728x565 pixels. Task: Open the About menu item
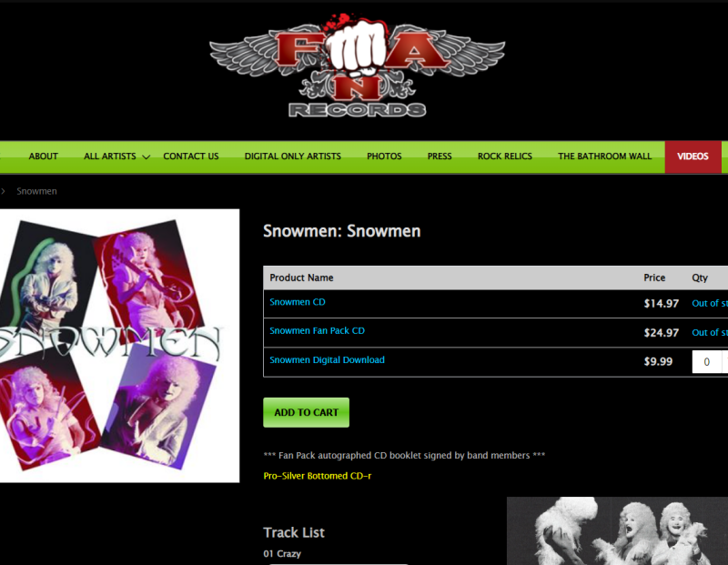(43, 156)
